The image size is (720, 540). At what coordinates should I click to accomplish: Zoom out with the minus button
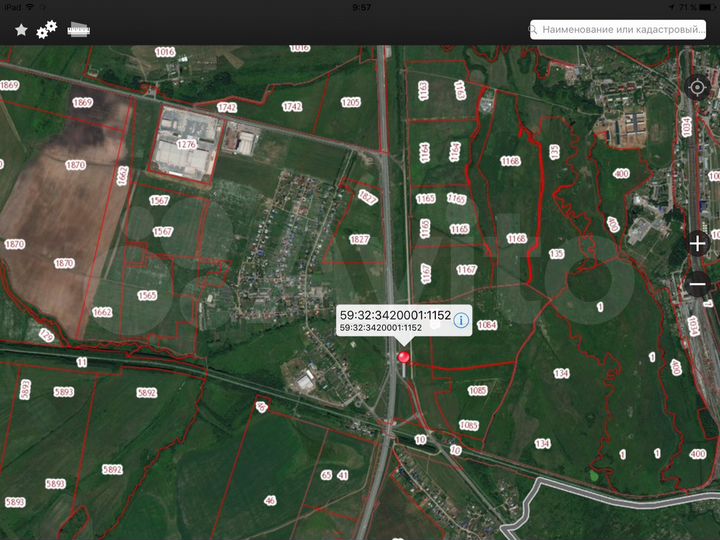point(697,285)
